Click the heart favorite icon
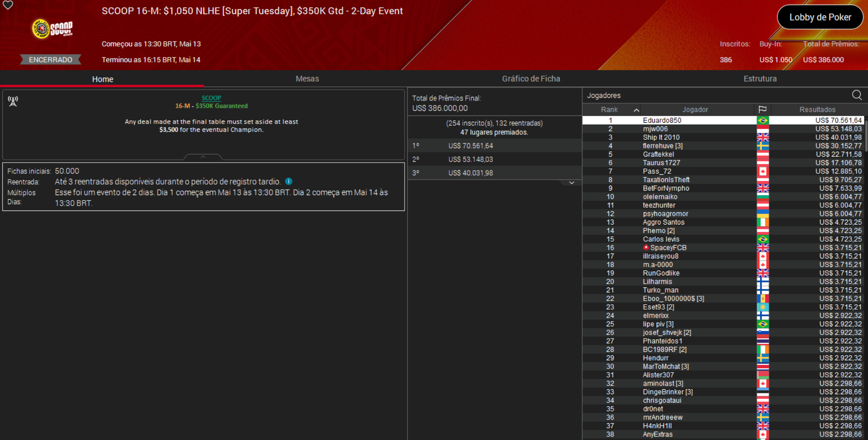The width and height of the screenshot is (868, 440). click(8, 5)
